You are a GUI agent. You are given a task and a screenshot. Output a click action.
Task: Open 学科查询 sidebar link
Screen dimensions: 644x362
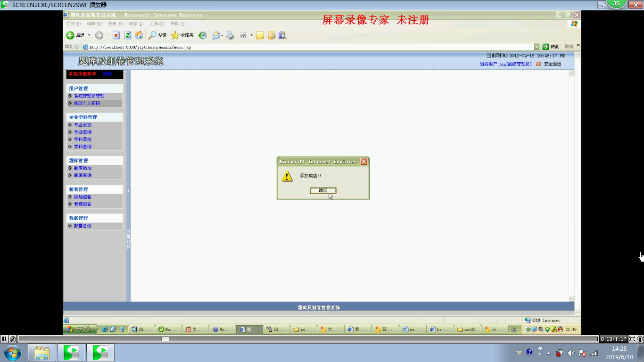tap(83, 147)
